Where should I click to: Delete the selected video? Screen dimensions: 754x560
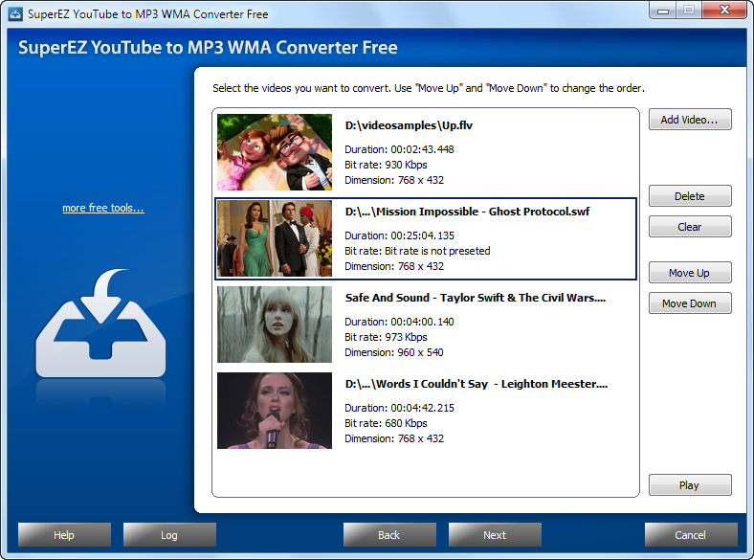tap(690, 196)
